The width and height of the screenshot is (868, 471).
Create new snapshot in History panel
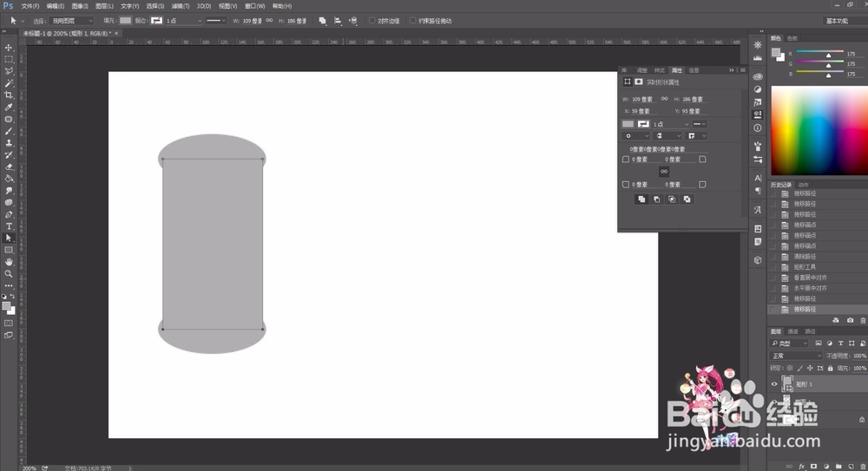tap(851, 320)
